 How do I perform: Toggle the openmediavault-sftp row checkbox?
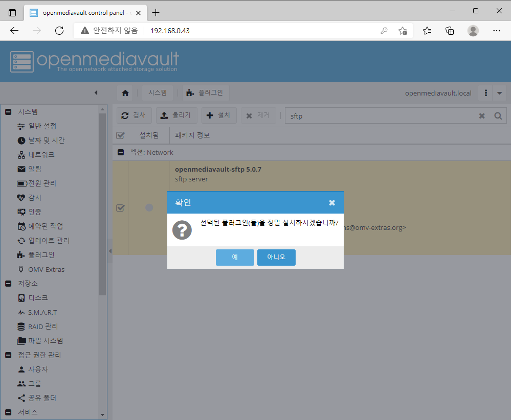coord(120,208)
